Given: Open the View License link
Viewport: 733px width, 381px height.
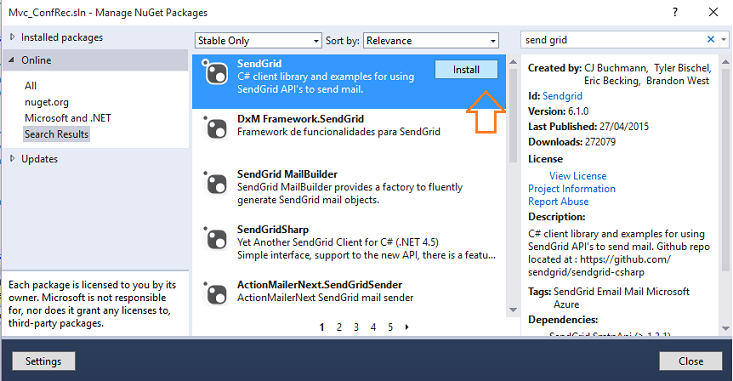Looking at the screenshot, I should pos(578,176).
